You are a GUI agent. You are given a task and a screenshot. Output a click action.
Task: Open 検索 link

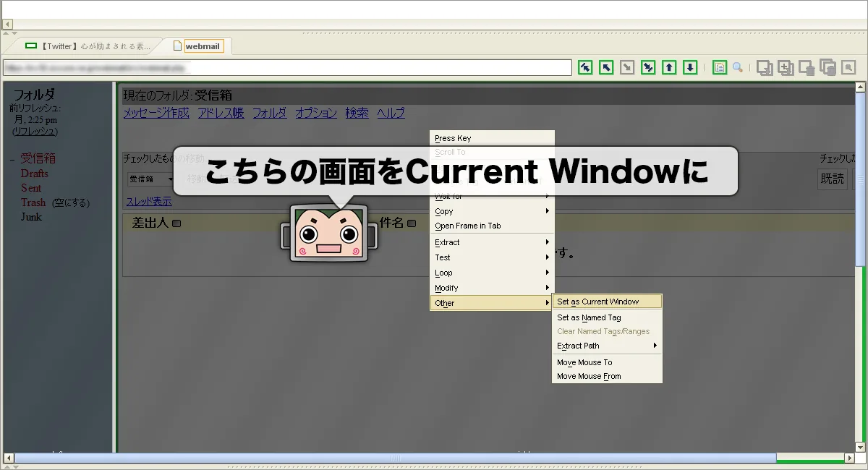coord(357,113)
